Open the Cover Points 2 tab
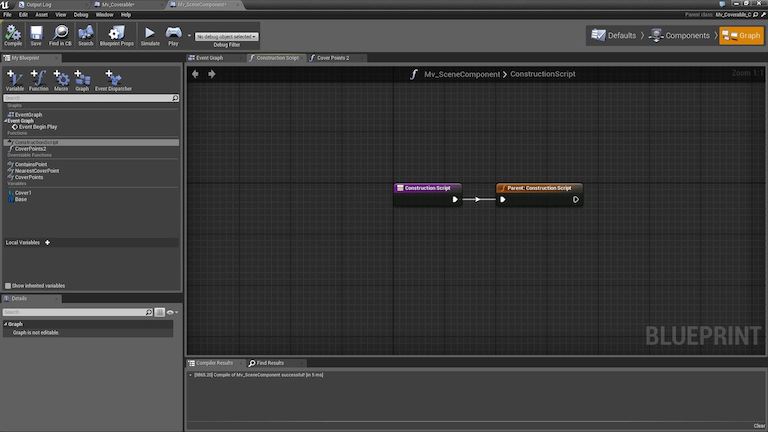This screenshot has width=768, height=432. [x=333, y=58]
